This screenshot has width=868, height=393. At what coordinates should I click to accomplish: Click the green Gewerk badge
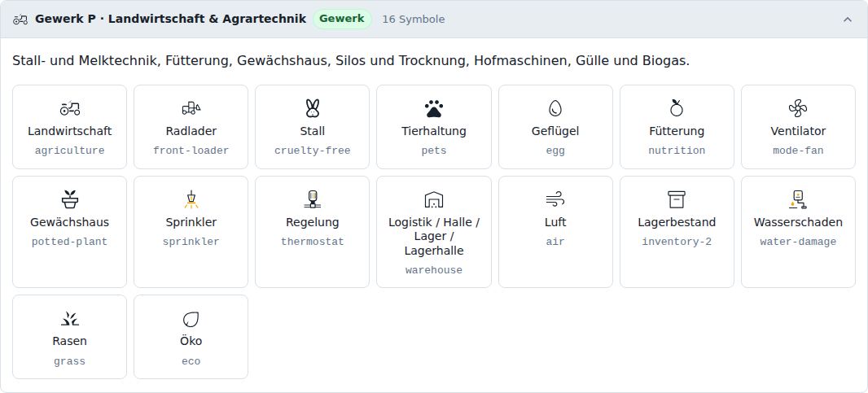342,19
